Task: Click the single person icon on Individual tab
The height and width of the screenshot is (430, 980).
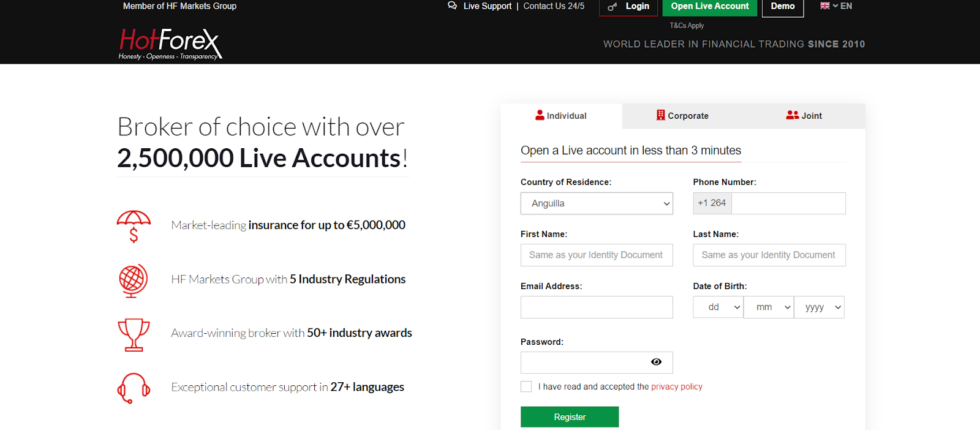Action: [540, 115]
